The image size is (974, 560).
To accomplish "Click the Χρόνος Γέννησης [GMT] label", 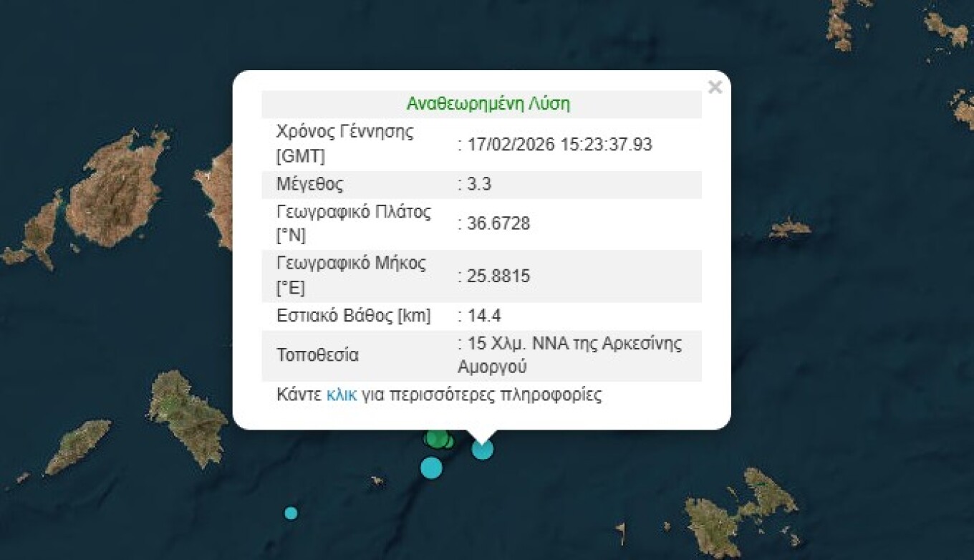I will tap(344, 144).
